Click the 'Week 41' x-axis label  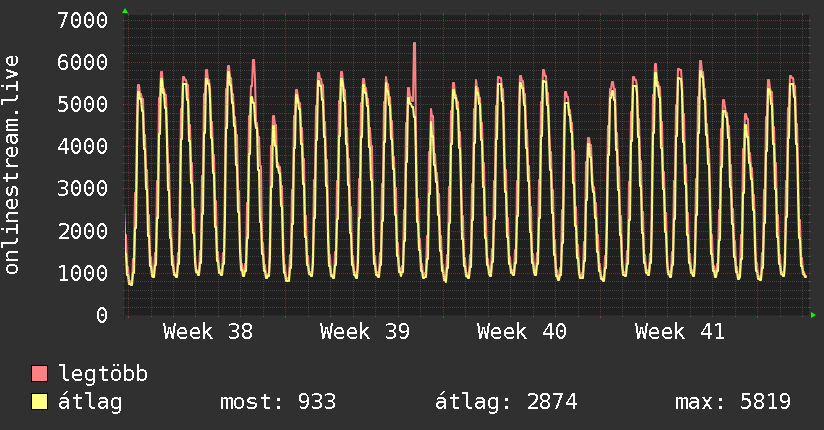[x=679, y=332]
